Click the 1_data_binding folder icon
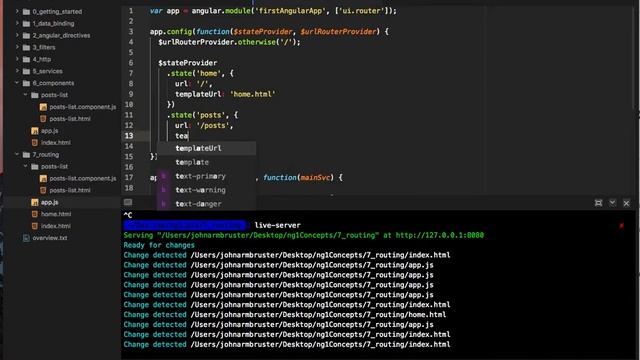 coord(27,24)
